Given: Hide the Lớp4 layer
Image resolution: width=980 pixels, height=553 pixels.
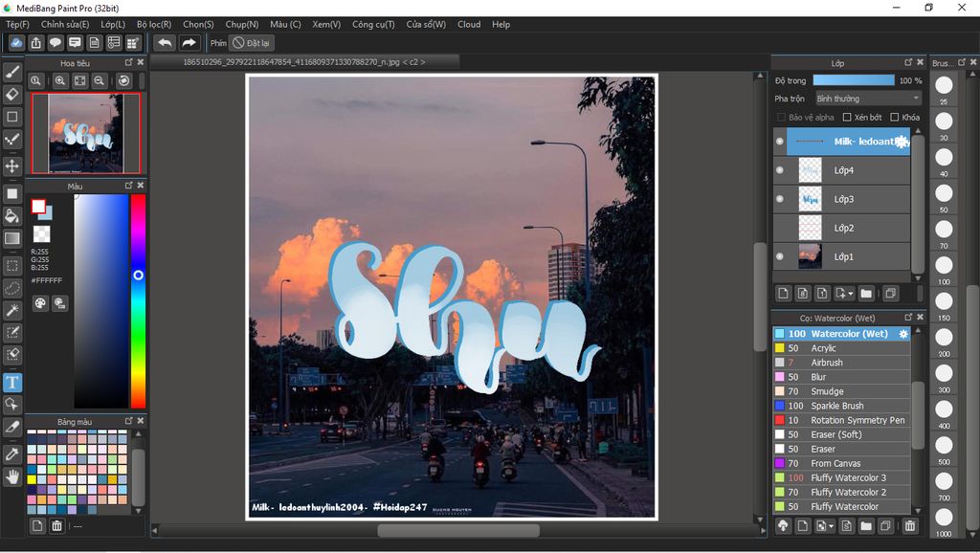Looking at the screenshot, I should [779, 170].
